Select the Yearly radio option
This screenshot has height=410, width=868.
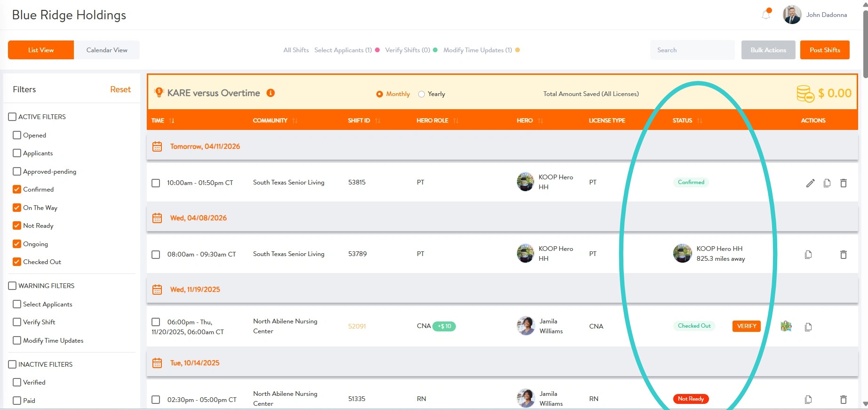tap(422, 94)
